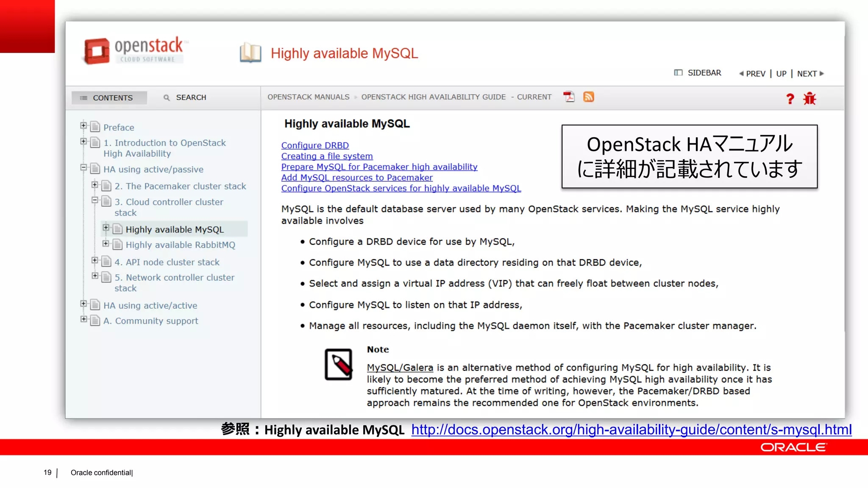
Task: Click the Highly available MySQL black section heading
Action: pyautogui.click(x=347, y=124)
